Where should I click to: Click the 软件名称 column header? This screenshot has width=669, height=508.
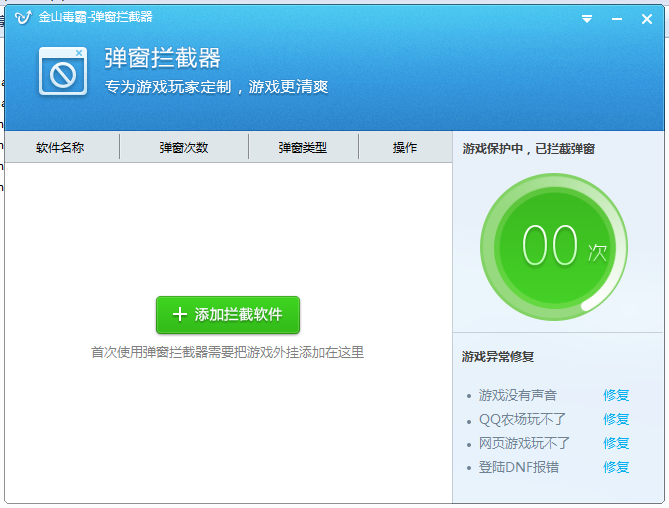(x=60, y=148)
